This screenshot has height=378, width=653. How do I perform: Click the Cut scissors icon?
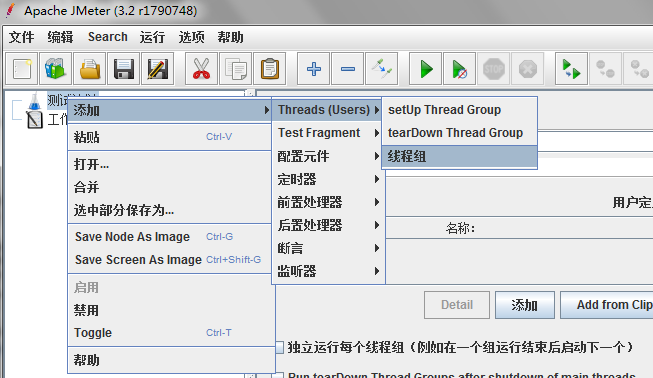(x=201, y=69)
